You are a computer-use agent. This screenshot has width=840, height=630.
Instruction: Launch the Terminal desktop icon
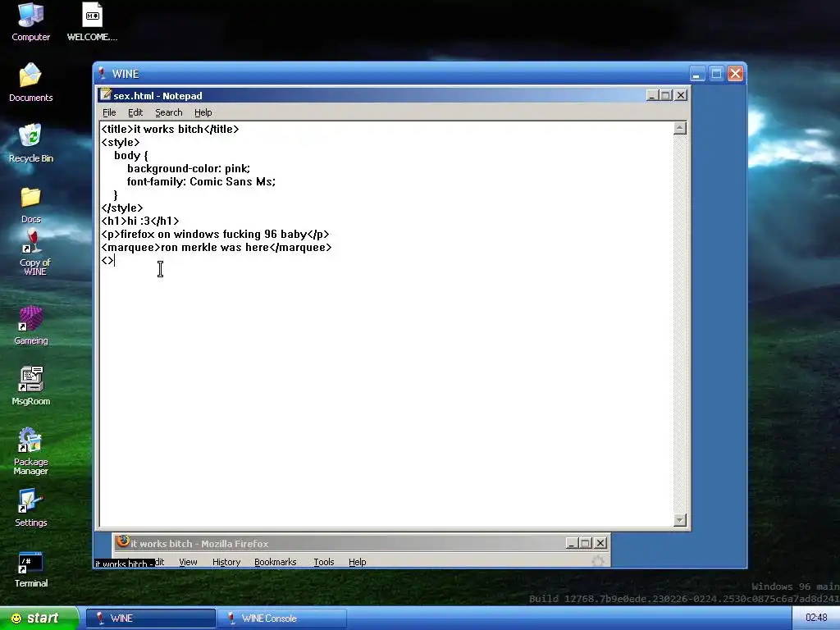click(30, 569)
